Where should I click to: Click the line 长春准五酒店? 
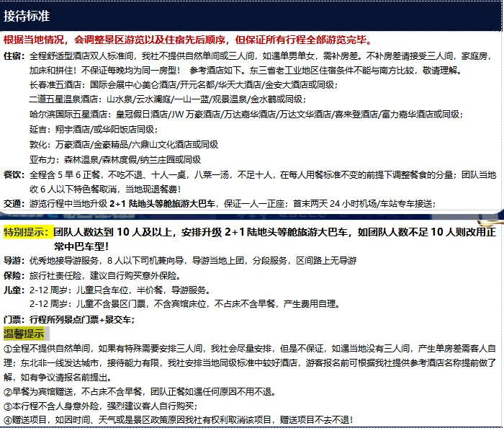(184, 84)
